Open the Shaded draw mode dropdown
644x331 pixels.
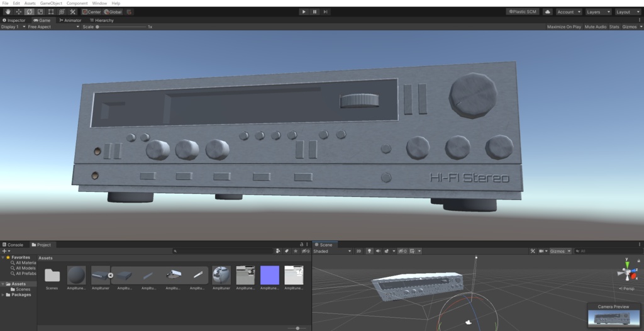click(x=332, y=251)
